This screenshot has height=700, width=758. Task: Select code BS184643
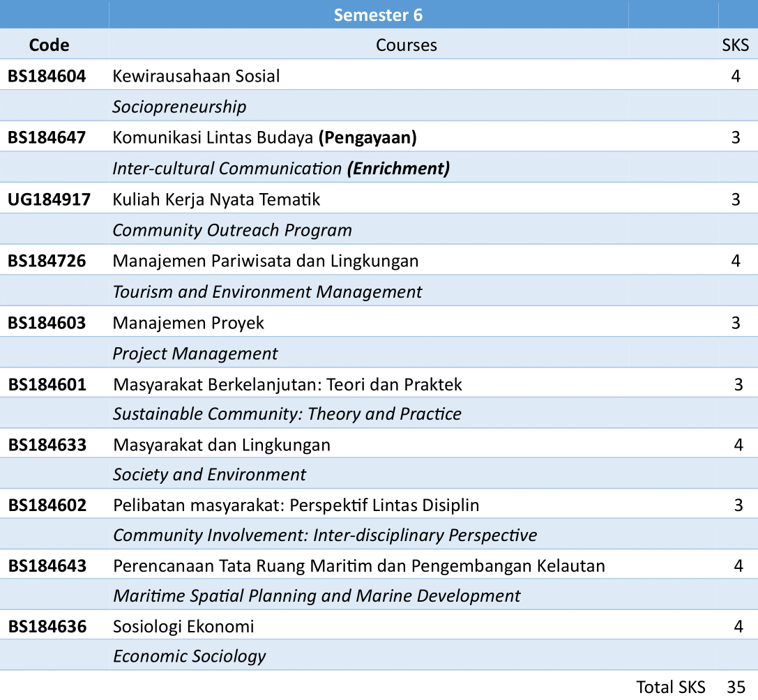pyautogui.click(x=45, y=566)
